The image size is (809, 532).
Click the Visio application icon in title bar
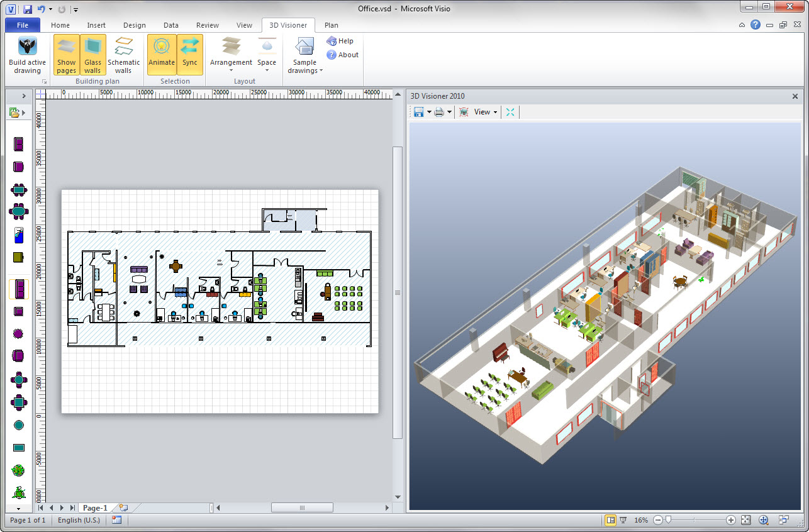click(11, 9)
